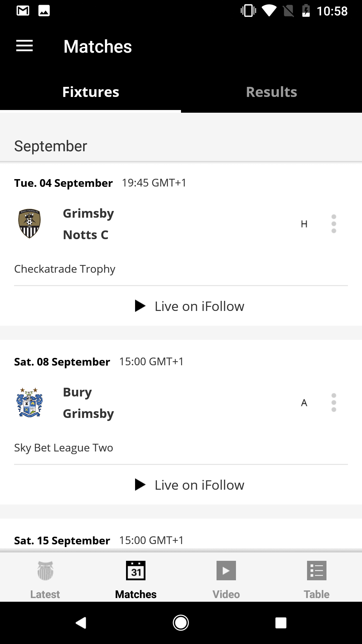The image size is (362, 644).
Task: Open the Video play icon
Action: point(226,571)
